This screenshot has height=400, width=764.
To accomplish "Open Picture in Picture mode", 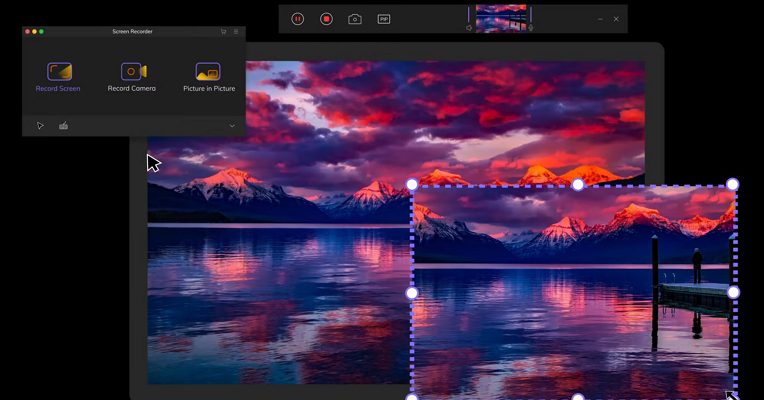I will tap(208, 71).
